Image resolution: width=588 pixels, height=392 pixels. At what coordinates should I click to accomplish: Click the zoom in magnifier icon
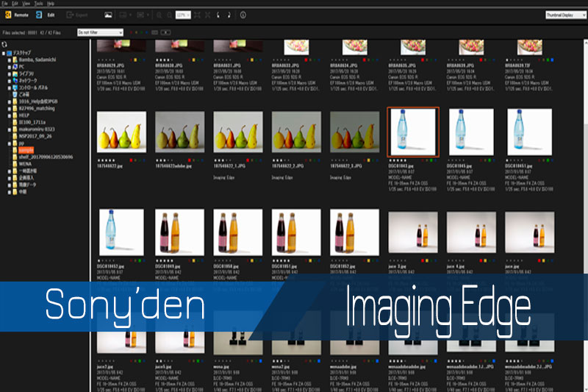tap(159, 15)
